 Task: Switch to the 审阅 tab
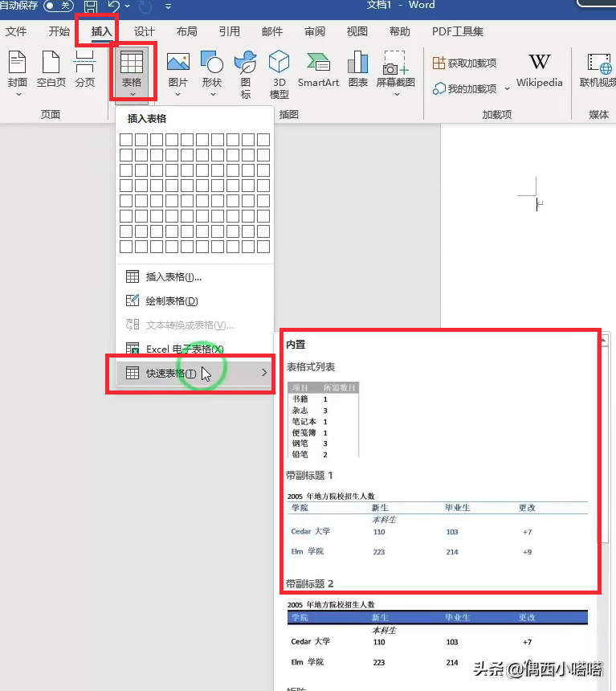pos(315,31)
